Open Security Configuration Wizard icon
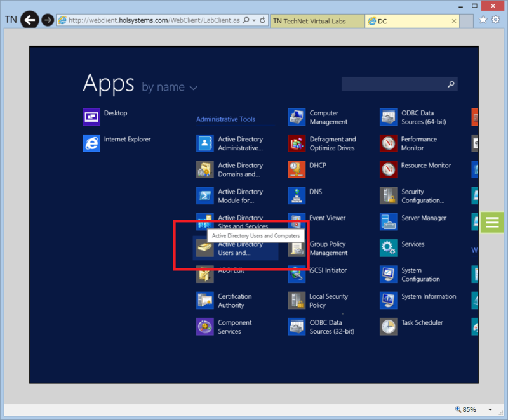The width and height of the screenshot is (508, 420). coord(389,195)
